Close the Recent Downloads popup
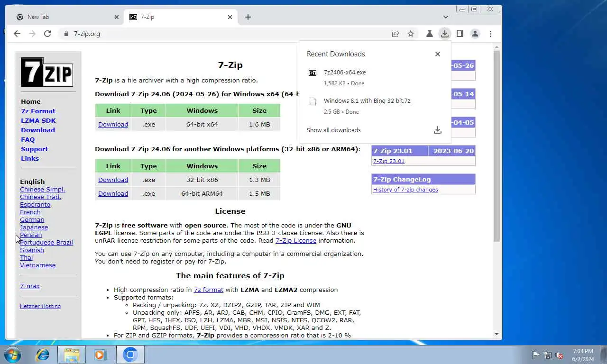The width and height of the screenshot is (607, 364). (x=438, y=54)
